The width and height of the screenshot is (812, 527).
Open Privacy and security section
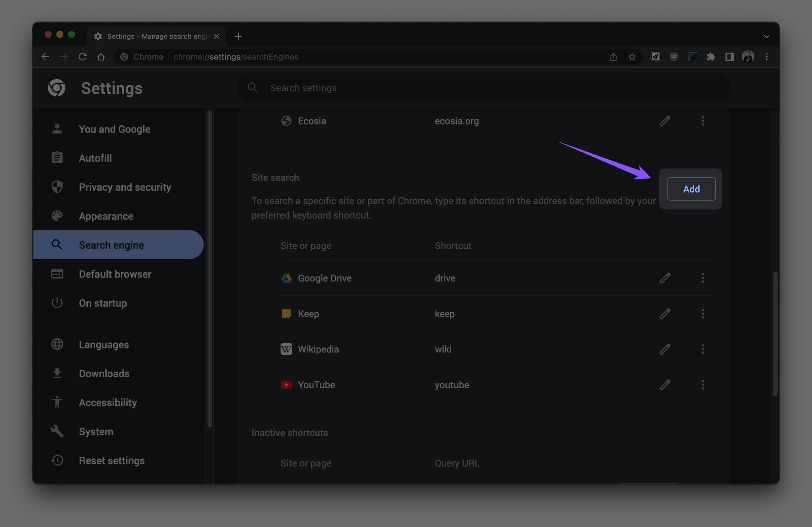point(119,187)
